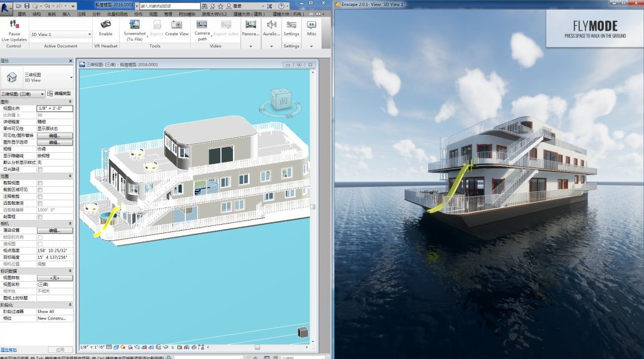The width and height of the screenshot is (644, 359).
Task: Toggle the 裁剪区域可见 checkbox
Action: tap(40, 190)
